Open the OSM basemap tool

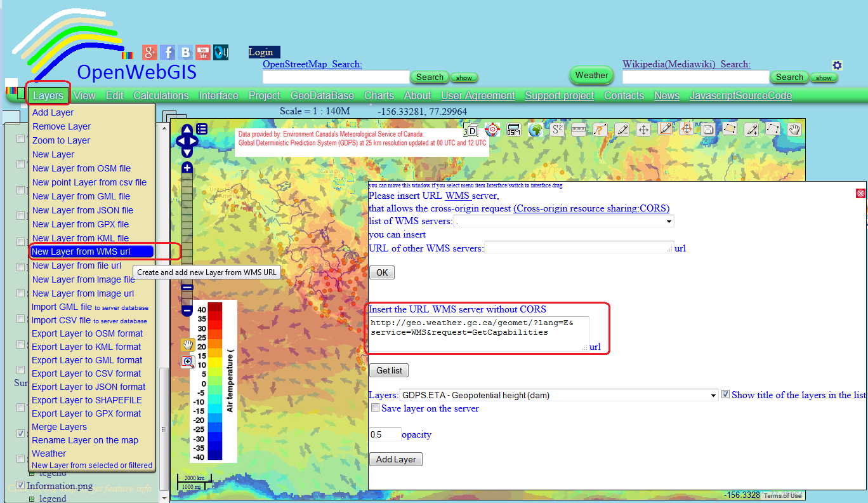[x=513, y=129]
